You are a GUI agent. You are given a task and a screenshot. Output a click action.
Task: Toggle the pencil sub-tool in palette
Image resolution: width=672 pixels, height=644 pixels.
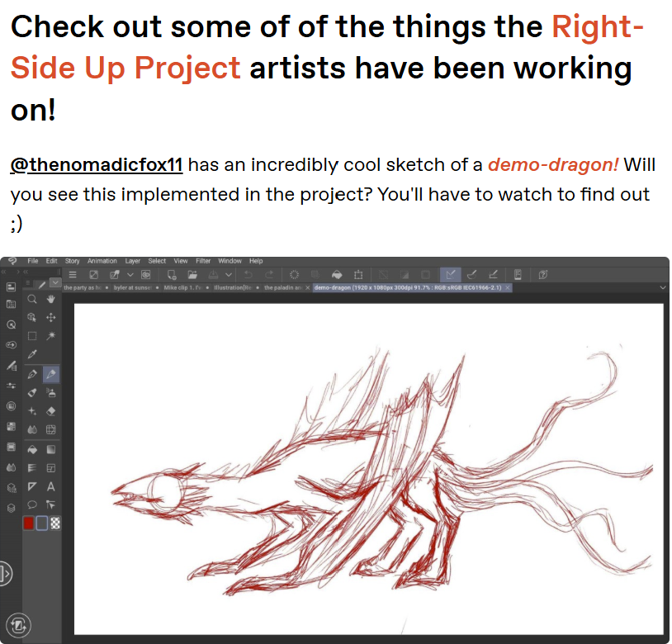[41, 283]
